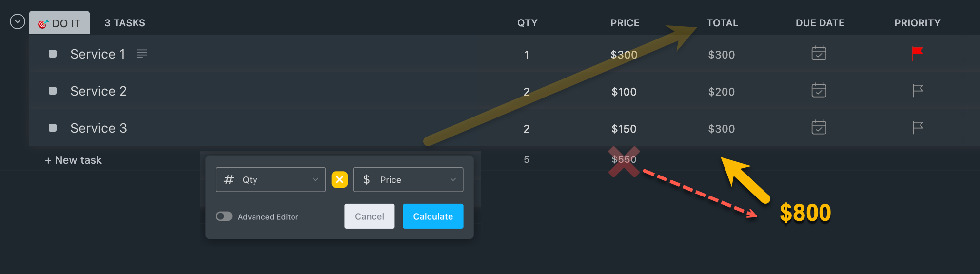Open due date calendar for Service 2
The height and width of the screenshot is (274, 980).
pyautogui.click(x=819, y=90)
